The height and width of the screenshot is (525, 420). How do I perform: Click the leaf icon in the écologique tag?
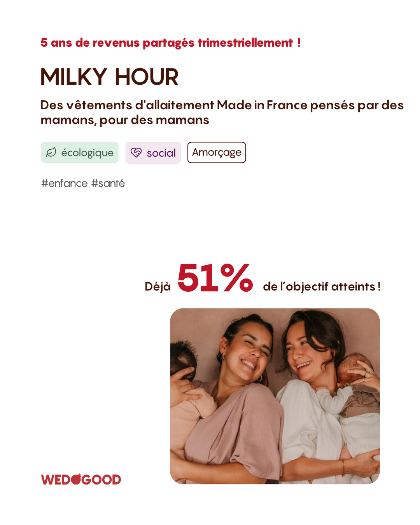coord(51,152)
